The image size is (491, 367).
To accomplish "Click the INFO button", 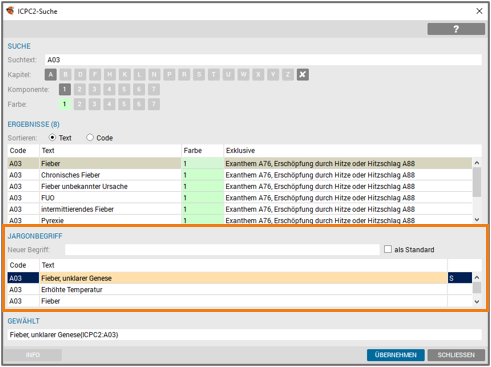I will (x=33, y=355).
